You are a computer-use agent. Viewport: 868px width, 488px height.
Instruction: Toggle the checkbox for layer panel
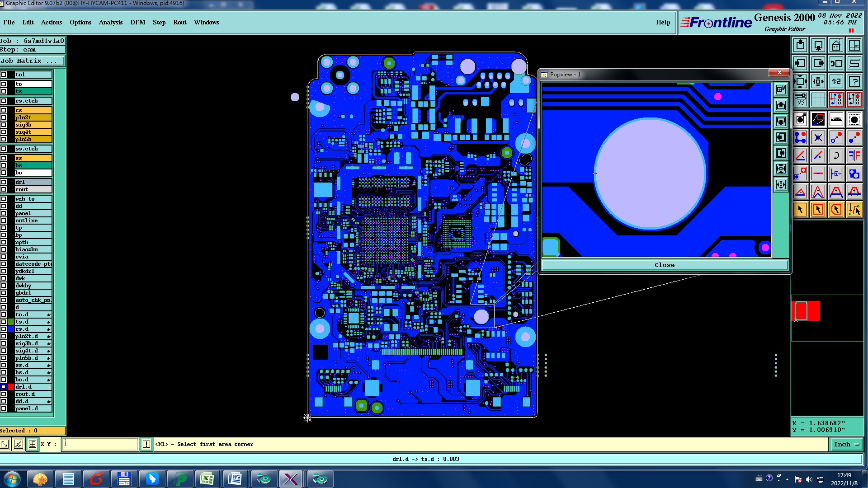pos(4,213)
